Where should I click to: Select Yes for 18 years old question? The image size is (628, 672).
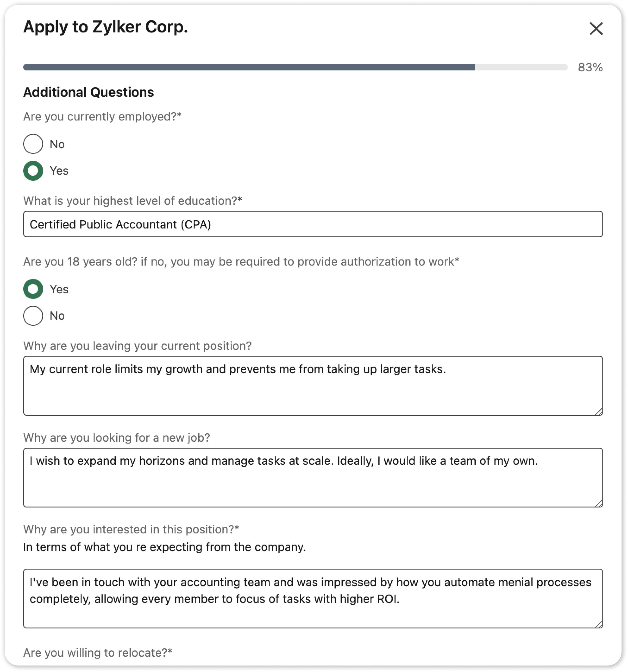[x=33, y=289]
